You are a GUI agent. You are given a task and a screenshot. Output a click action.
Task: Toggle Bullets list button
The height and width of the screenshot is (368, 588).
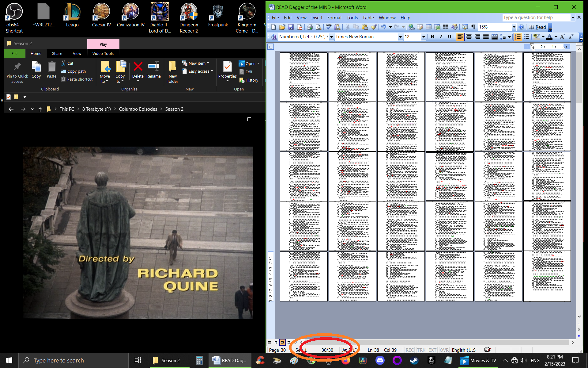[x=526, y=37]
